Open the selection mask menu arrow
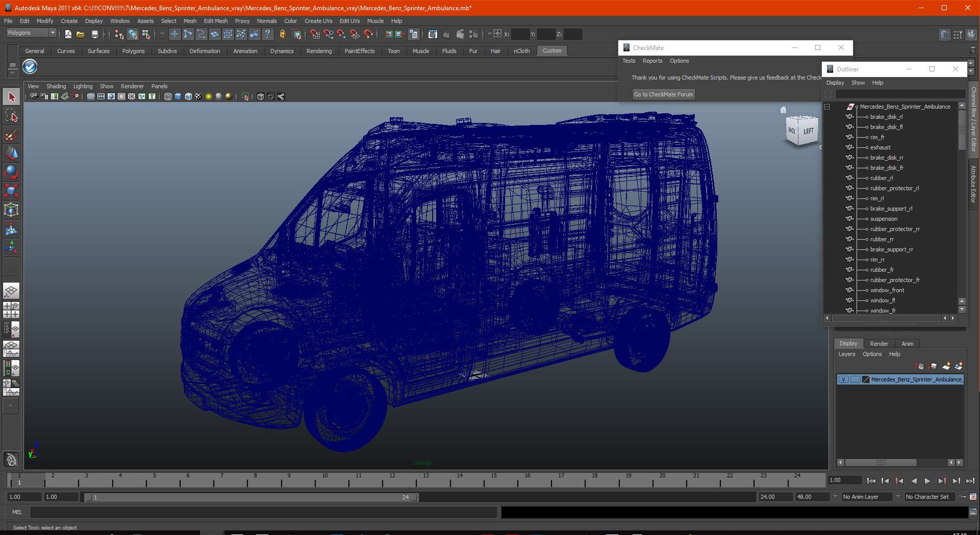The image size is (980, 535). click(x=162, y=34)
